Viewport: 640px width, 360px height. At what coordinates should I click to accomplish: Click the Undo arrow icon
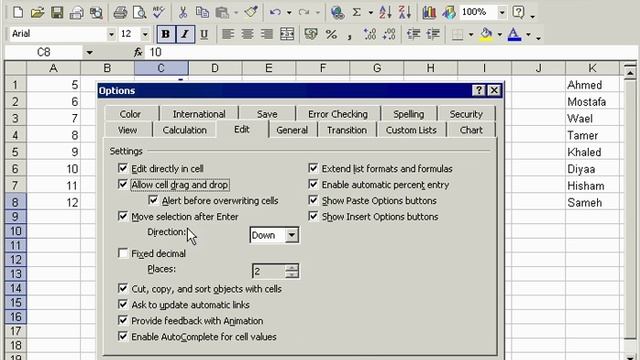275,13
